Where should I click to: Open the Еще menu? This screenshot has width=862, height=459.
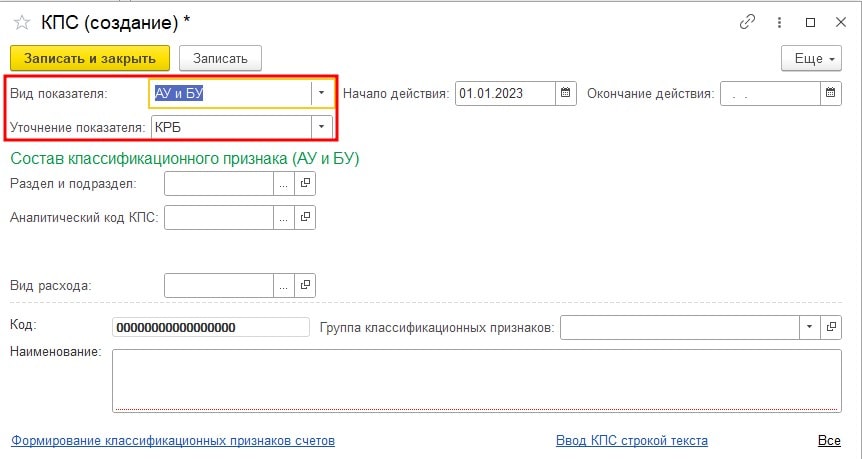(810, 59)
